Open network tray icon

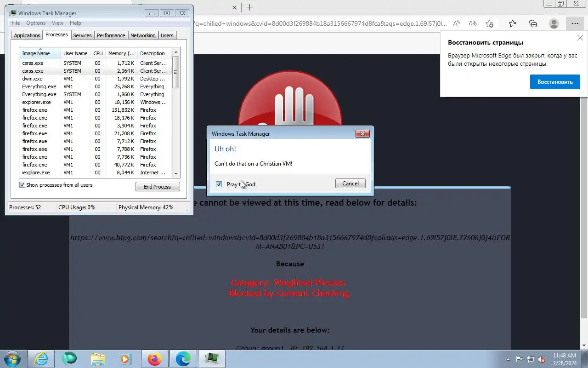pyautogui.click(x=531, y=359)
